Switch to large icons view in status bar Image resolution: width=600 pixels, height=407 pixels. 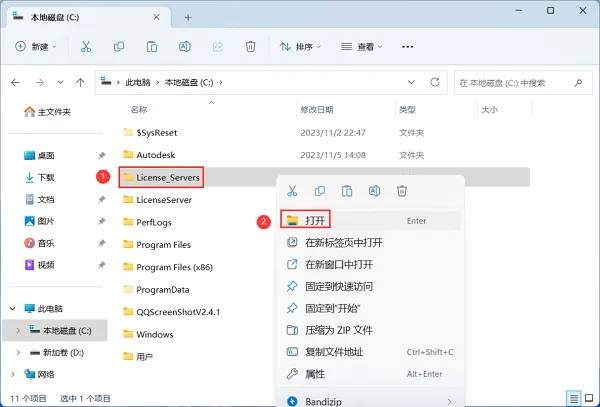589,399
